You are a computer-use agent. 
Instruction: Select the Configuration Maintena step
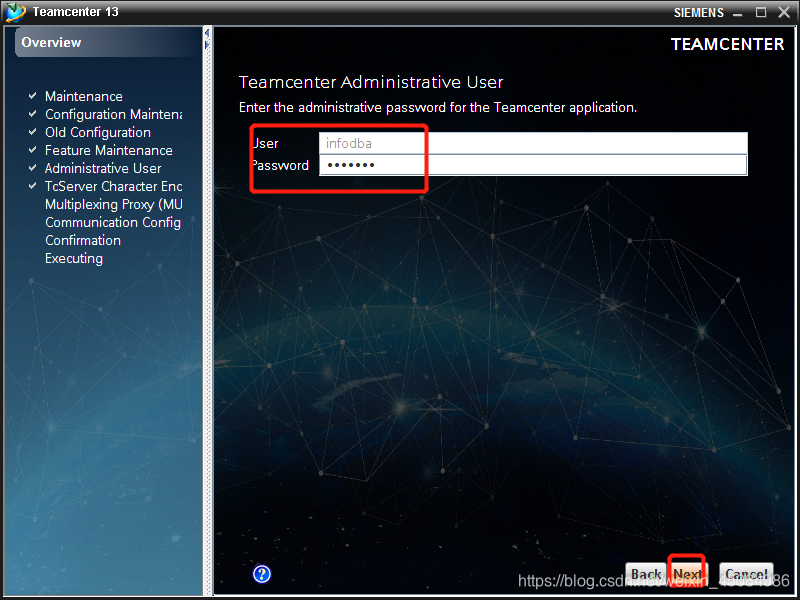pos(113,114)
